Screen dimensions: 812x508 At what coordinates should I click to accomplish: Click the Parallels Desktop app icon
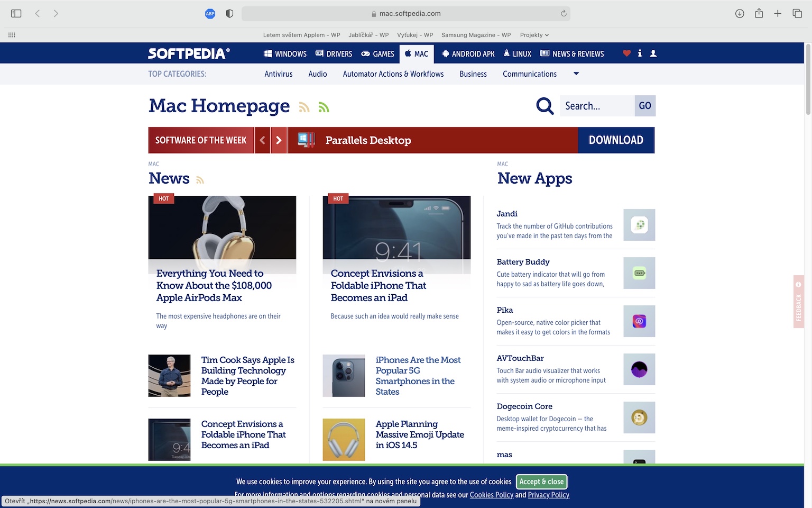[306, 140]
